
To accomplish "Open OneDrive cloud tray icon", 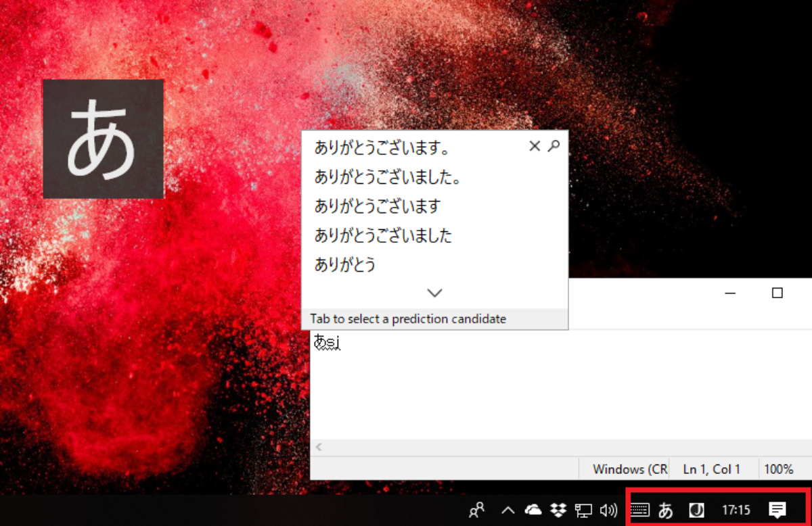I will point(533,510).
